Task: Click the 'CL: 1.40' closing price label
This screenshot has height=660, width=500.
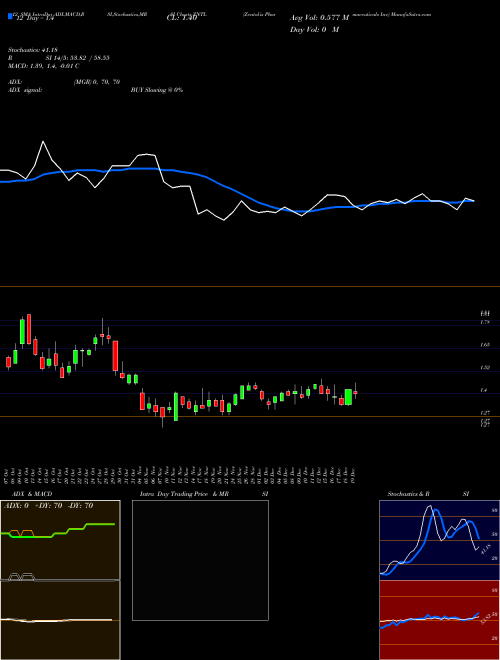Action: click(x=184, y=18)
